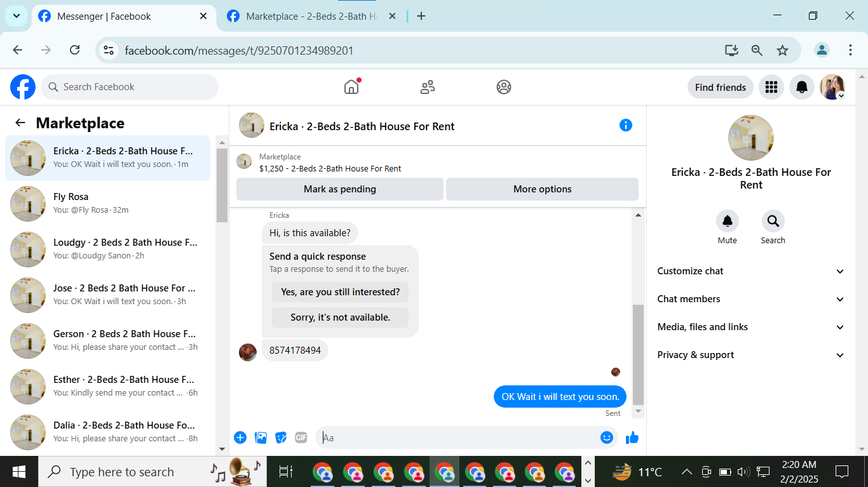The width and height of the screenshot is (868, 487).
Task: Open the Friends icon in top navigation
Action: point(428,87)
